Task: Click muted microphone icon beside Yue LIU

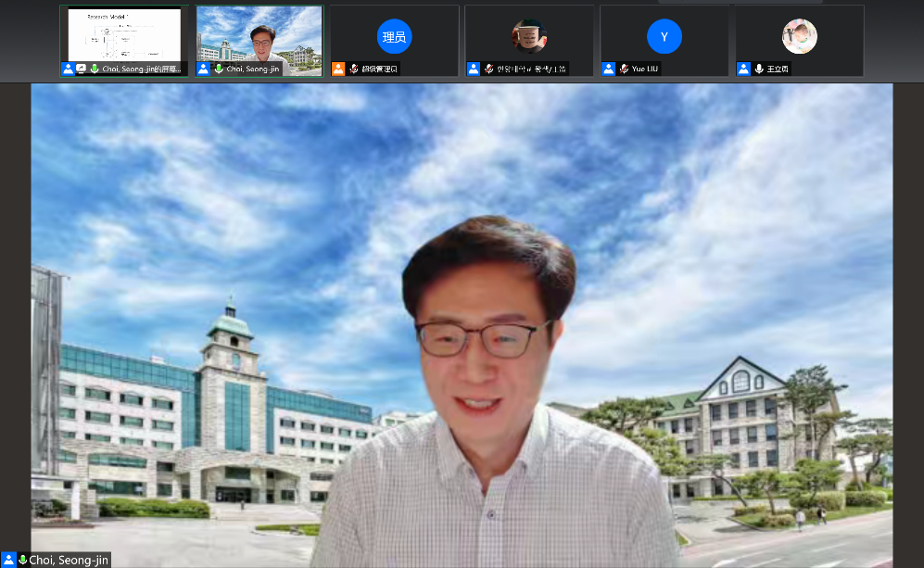Action: pyautogui.click(x=624, y=69)
